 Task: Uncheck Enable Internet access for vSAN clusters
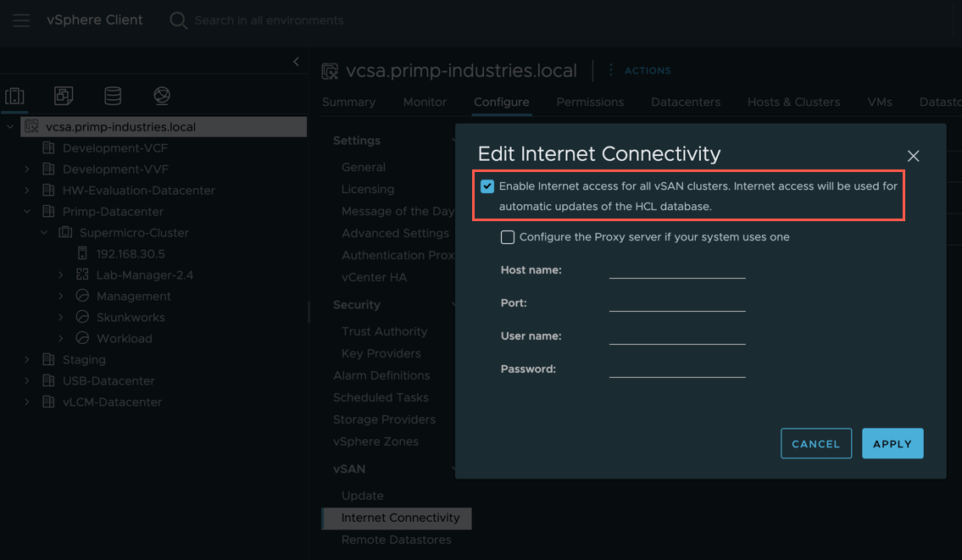coord(487,186)
